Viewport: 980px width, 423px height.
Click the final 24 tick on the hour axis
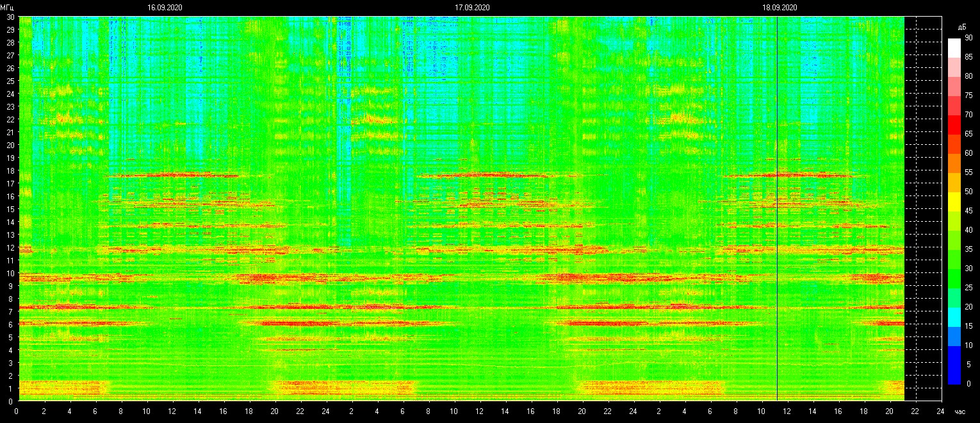coord(940,411)
